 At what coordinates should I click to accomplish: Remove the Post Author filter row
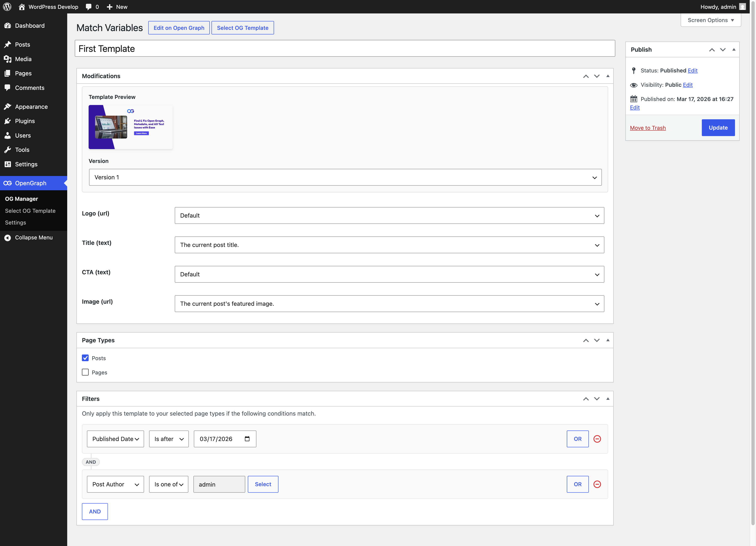point(597,484)
